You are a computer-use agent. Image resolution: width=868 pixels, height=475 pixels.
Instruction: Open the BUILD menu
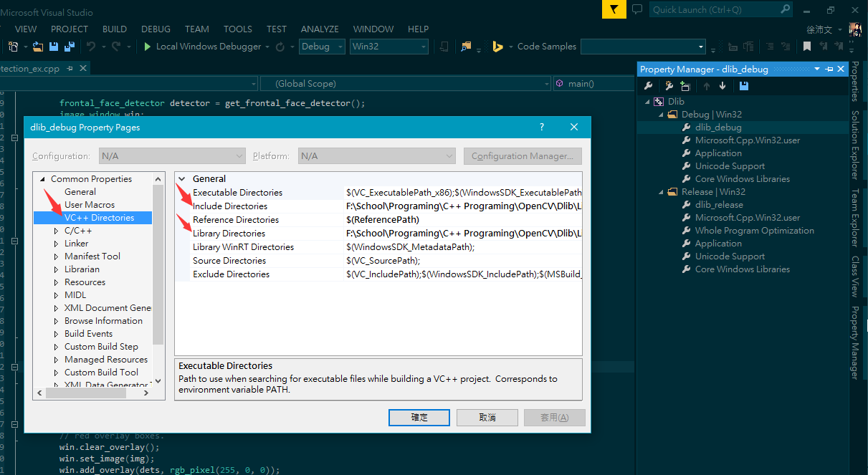[x=115, y=29]
